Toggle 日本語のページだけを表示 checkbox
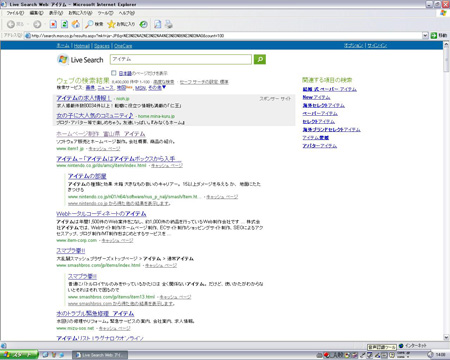 [x=114, y=73]
